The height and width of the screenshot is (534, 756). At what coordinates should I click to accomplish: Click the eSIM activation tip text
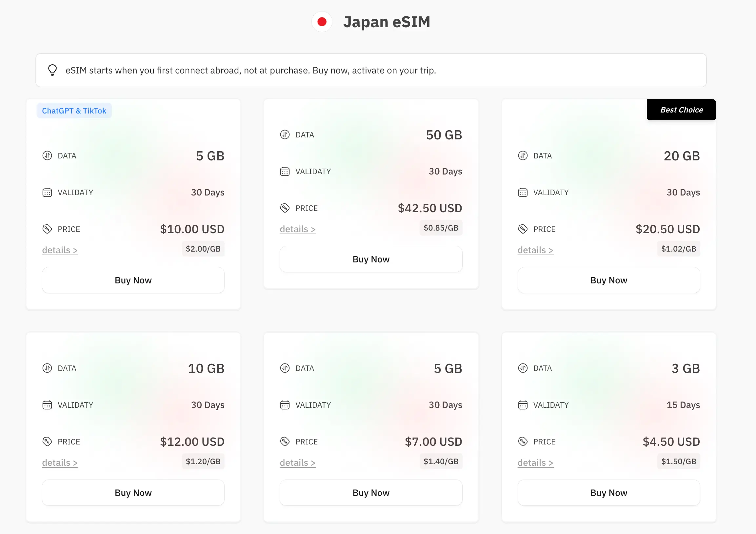250,70
